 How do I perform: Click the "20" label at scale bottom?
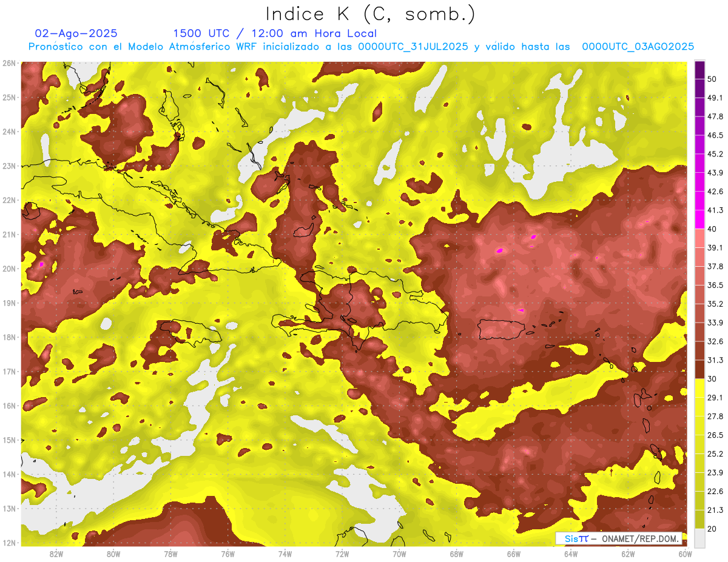[713, 528]
